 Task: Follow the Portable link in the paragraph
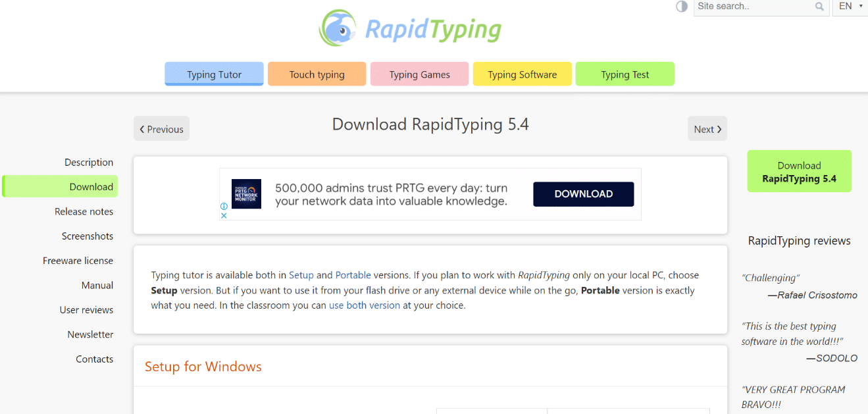point(353,275)
